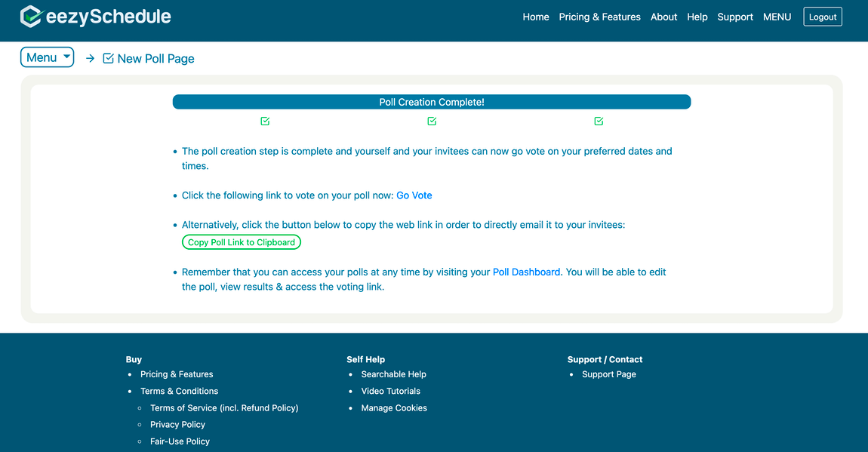868x452 pixels.
Task: Open Pricing & Features in top navigation
Action: (599, 17)
